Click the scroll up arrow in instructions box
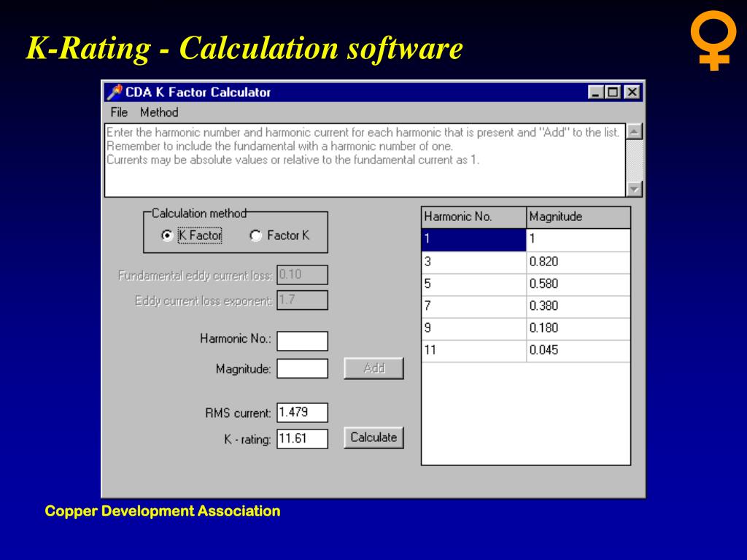 click(634, 131)
